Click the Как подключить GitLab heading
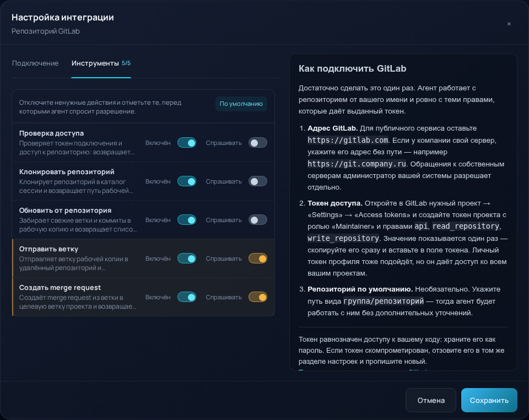The width and height of the screenshot is (529, 420). coord(352,69)
